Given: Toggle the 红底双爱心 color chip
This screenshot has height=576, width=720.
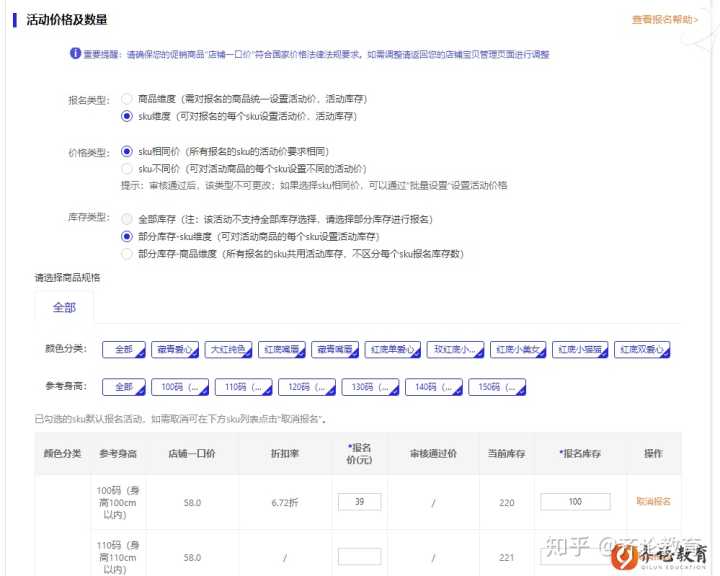Looking at the screenshot, I should (643, 350).
